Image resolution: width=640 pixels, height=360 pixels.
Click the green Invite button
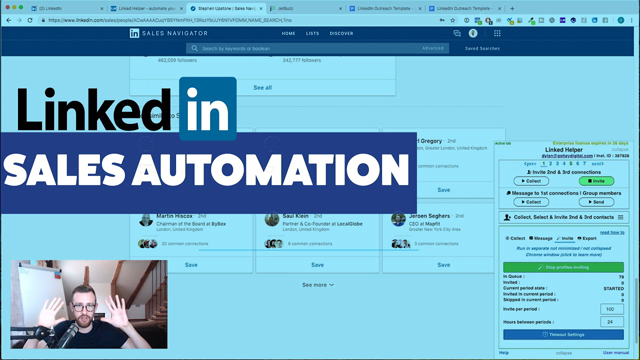pos(596,181)
